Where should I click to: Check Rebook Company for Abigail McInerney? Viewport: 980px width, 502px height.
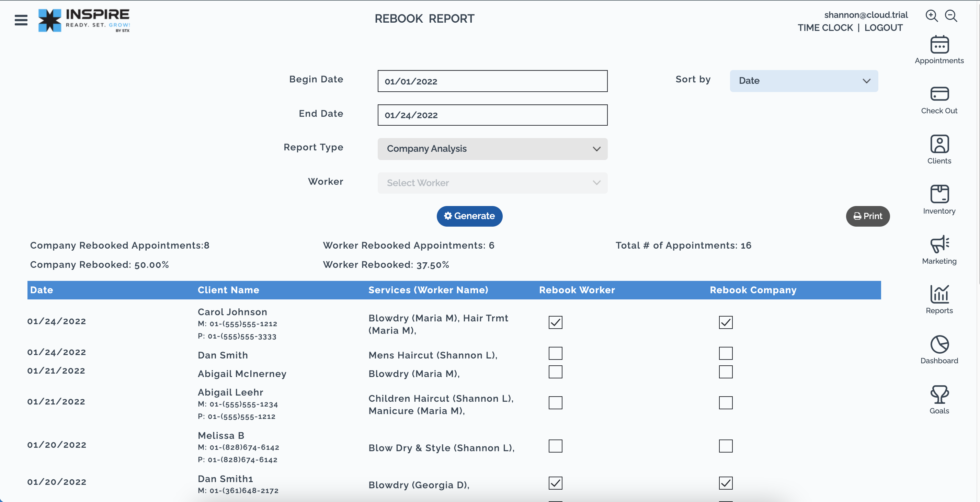pyautogui.click(x=726, y=372)
